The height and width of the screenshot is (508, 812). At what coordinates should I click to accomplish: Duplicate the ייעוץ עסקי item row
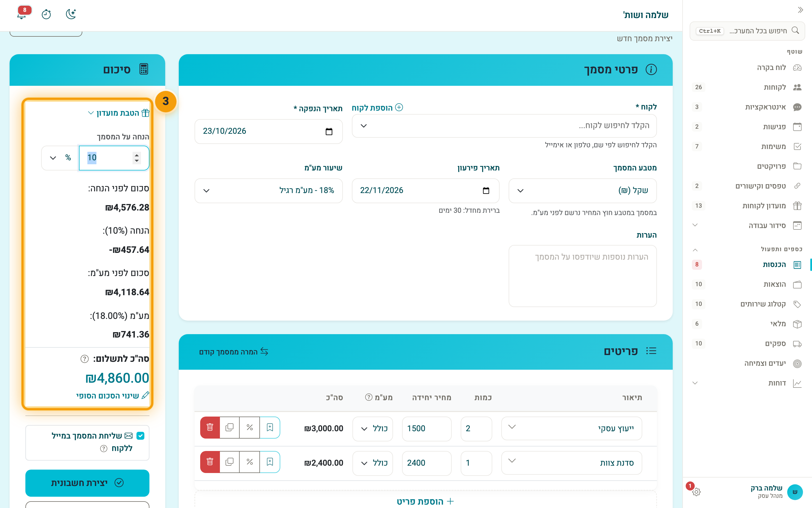[230, 427]
